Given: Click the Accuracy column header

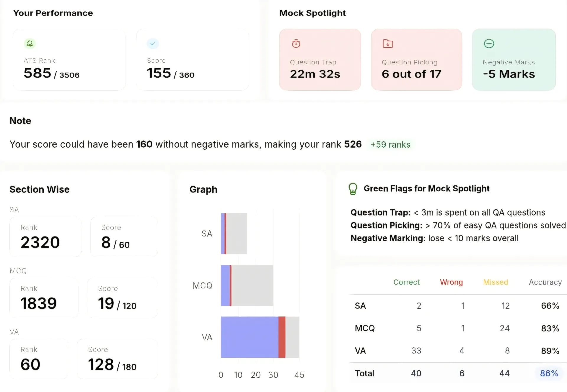Looking at the screenshot, I should tap(545, 282).
